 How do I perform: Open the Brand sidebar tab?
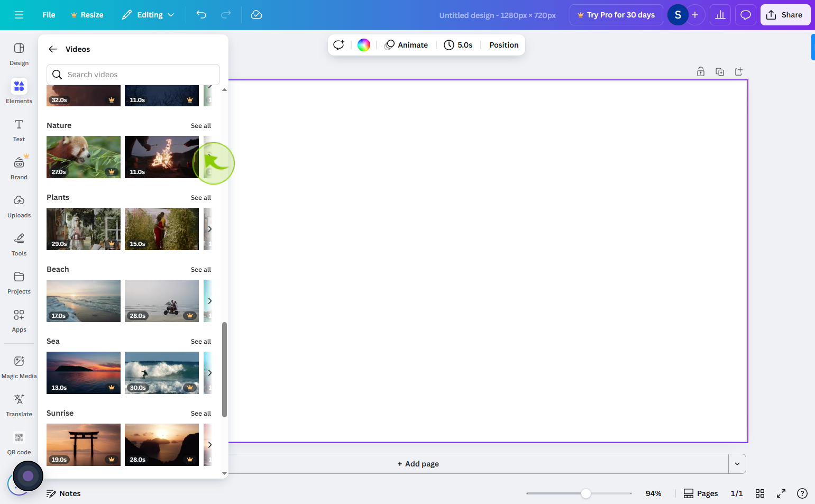point(19,168)
